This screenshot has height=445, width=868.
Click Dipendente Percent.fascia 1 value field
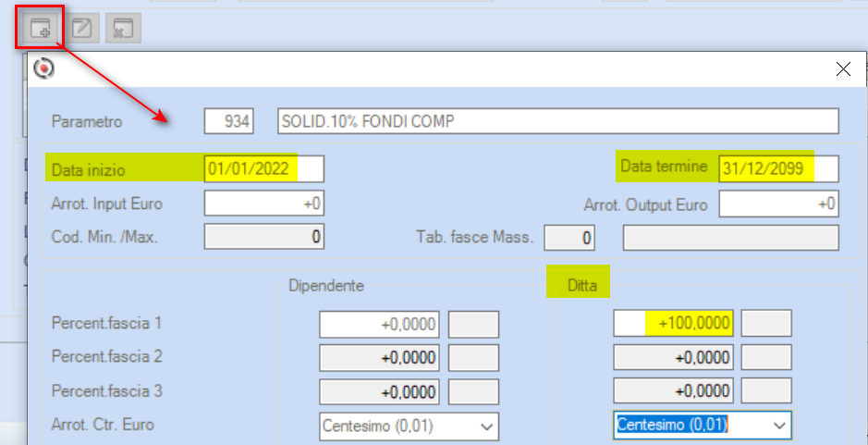tap(379, 324)
